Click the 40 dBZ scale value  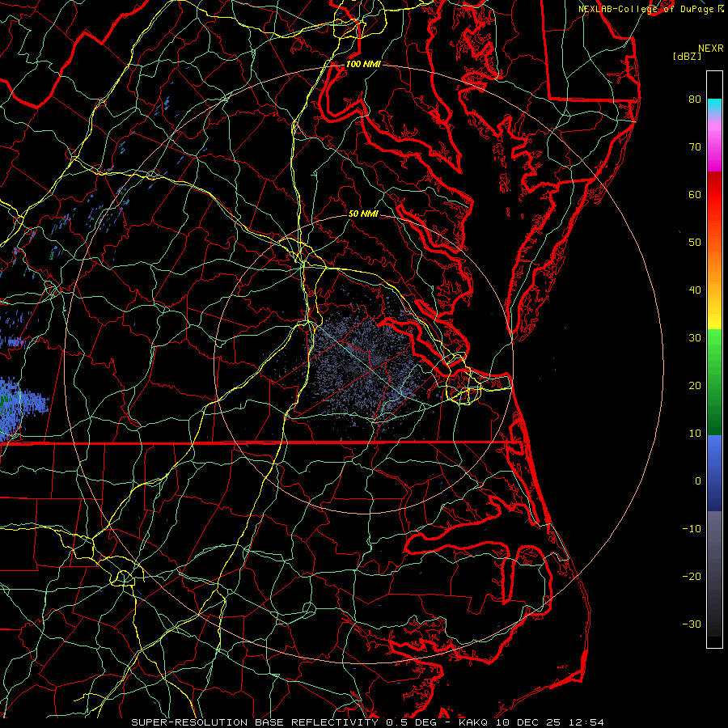click(x=695, y=290)
